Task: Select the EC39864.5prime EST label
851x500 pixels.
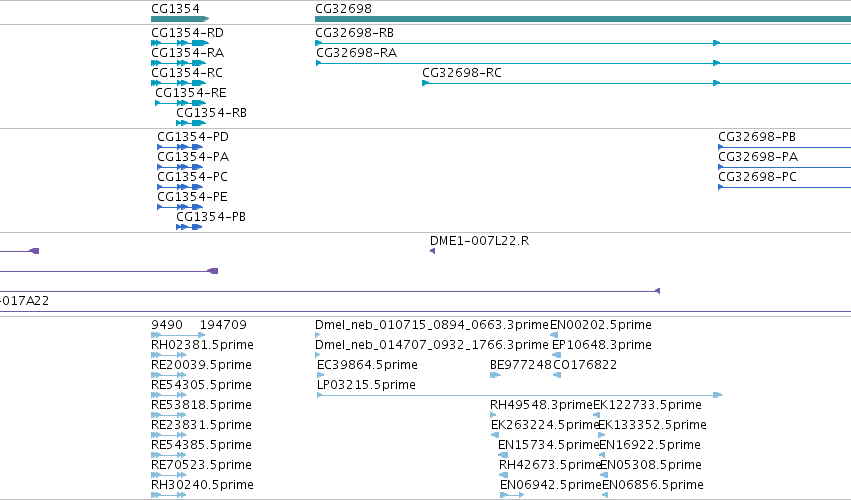Action: (367, 365)
